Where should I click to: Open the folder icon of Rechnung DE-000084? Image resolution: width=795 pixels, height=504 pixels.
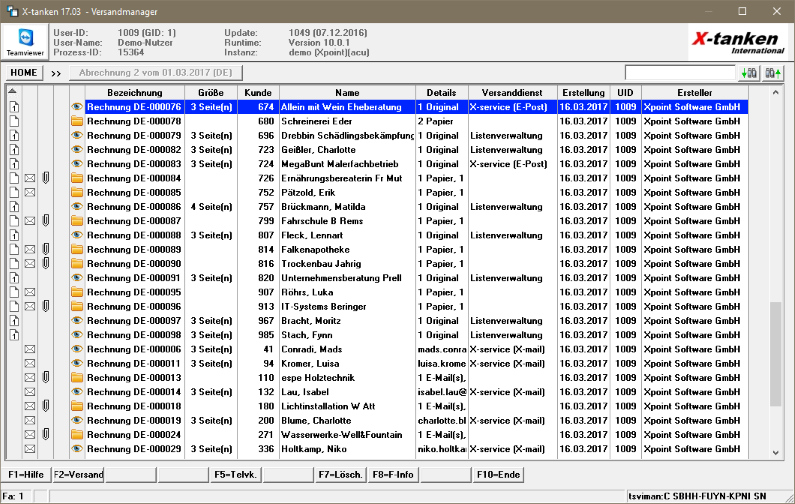[x=77, y=178]
